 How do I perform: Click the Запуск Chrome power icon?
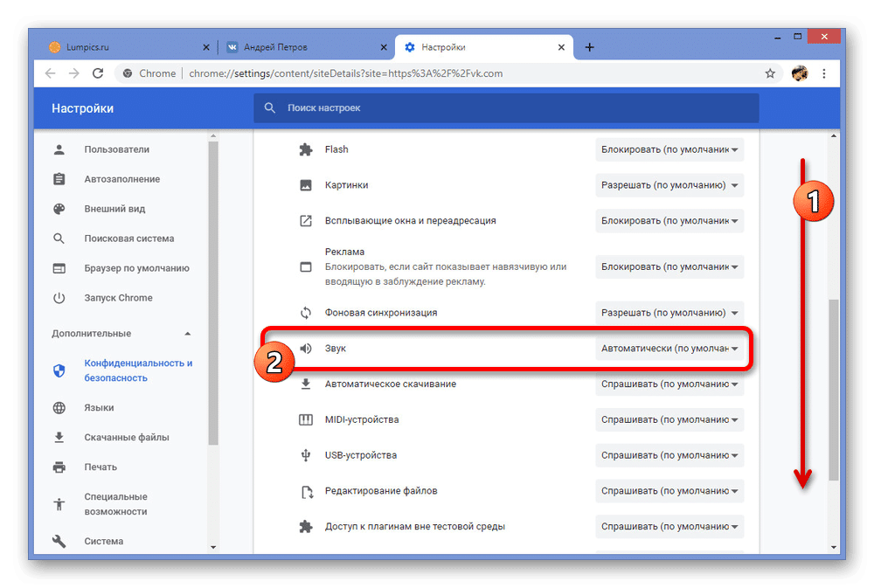pyautogui.click(x=59, y=298)
